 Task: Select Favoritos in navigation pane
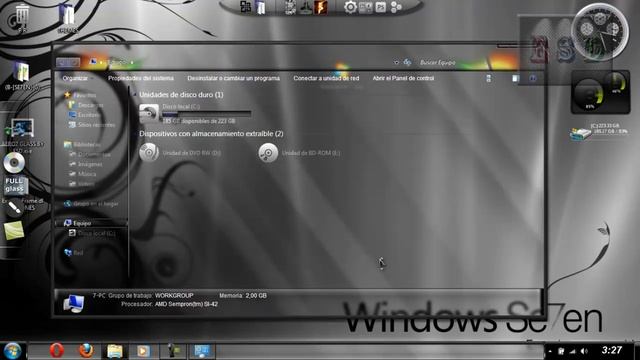(80, 95)
